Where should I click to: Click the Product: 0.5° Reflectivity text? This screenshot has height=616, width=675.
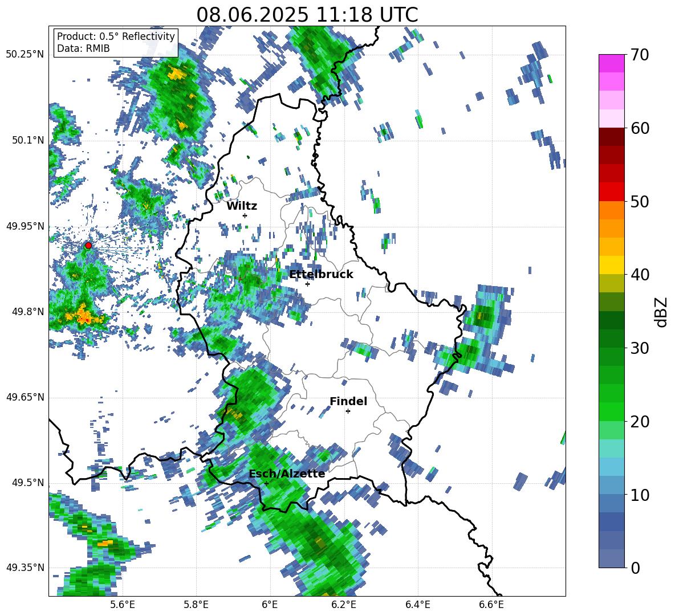[116, 36]
